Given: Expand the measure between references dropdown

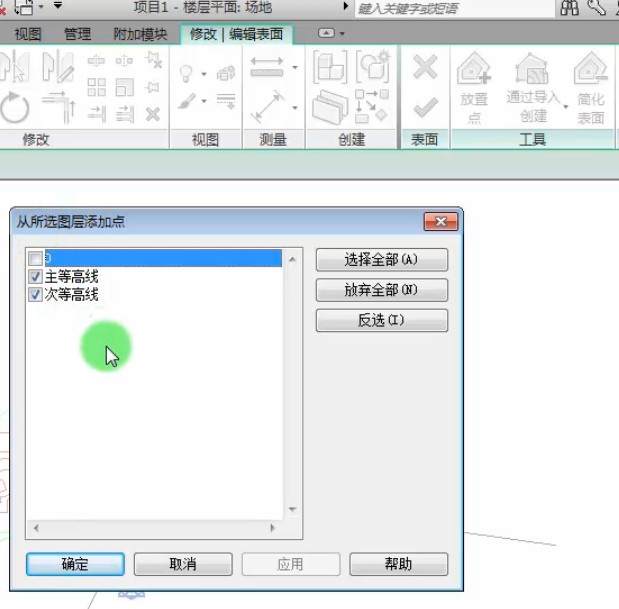Looking at the screenshot, I should pos(294,67).
